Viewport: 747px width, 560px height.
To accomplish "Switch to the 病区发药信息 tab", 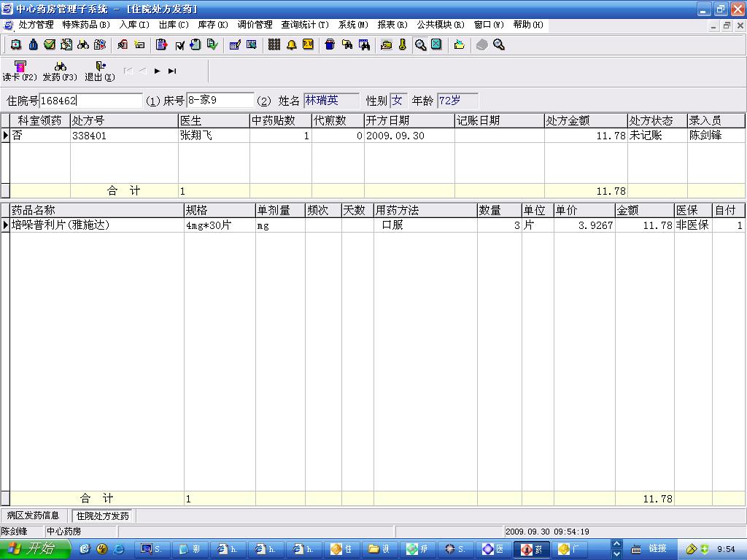I will click(34, 516).
